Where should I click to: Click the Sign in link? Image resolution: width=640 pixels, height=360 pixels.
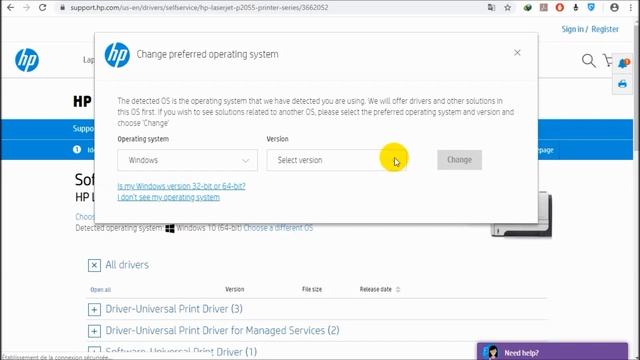(572, 29)
